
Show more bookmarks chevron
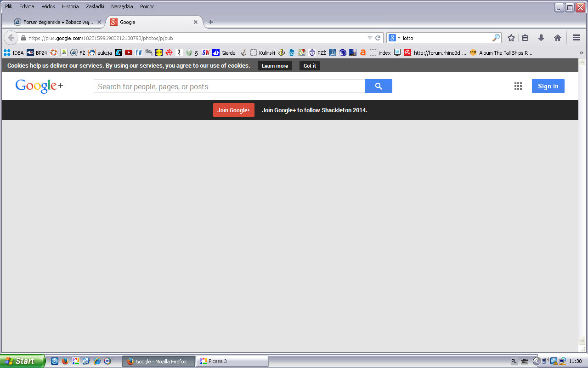581,52
